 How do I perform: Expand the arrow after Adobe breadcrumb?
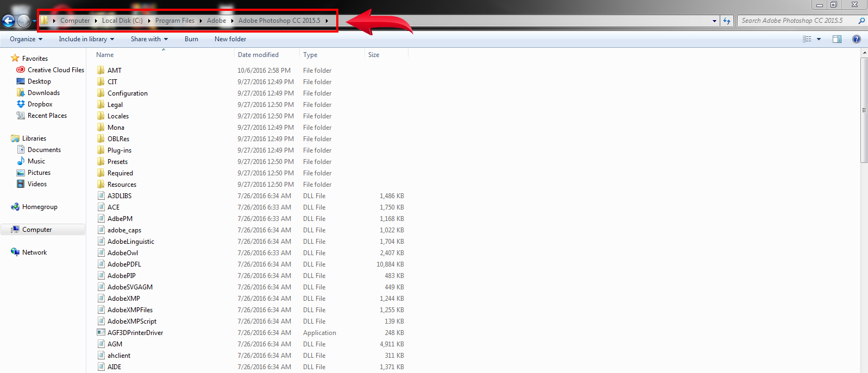click(232, 21)
